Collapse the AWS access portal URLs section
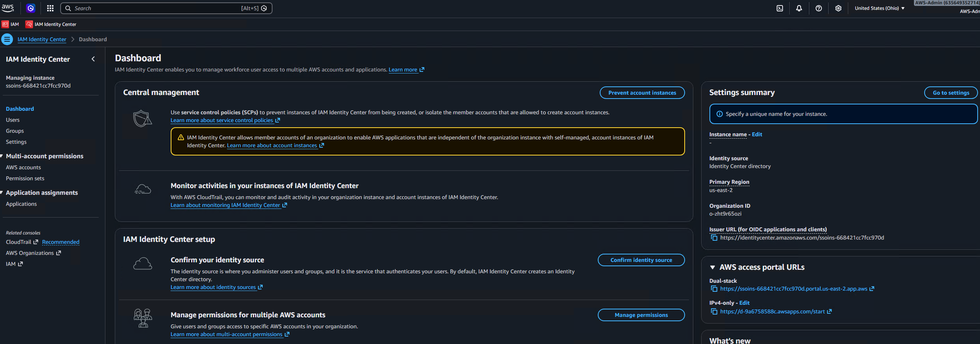The image size is (980, 344). click(x=712, y=267)
